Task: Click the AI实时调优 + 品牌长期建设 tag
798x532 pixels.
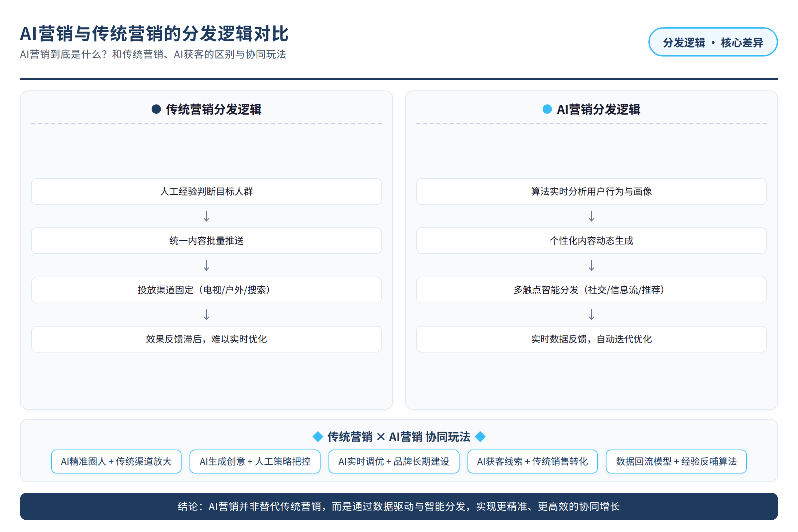Action: pos(394,462)
